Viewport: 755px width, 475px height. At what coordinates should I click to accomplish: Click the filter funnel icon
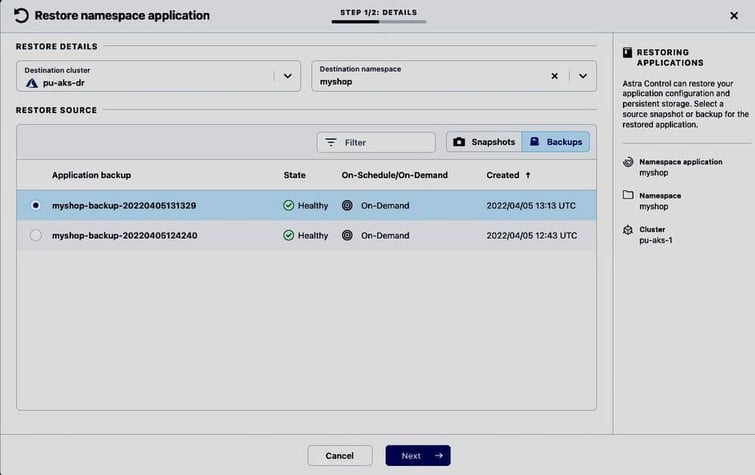tap(331, 143)
